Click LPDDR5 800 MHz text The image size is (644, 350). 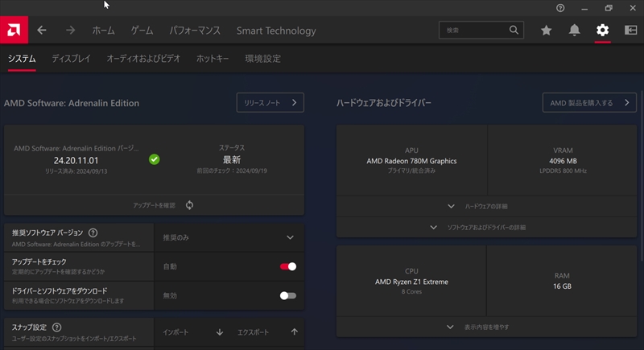click(x=563, y=171)
